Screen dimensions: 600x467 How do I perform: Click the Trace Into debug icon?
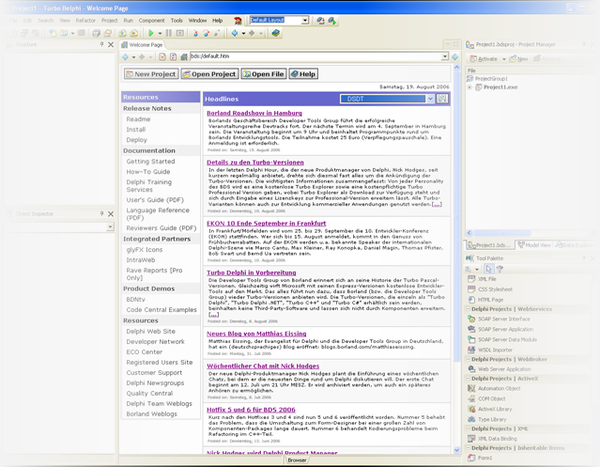196,33
